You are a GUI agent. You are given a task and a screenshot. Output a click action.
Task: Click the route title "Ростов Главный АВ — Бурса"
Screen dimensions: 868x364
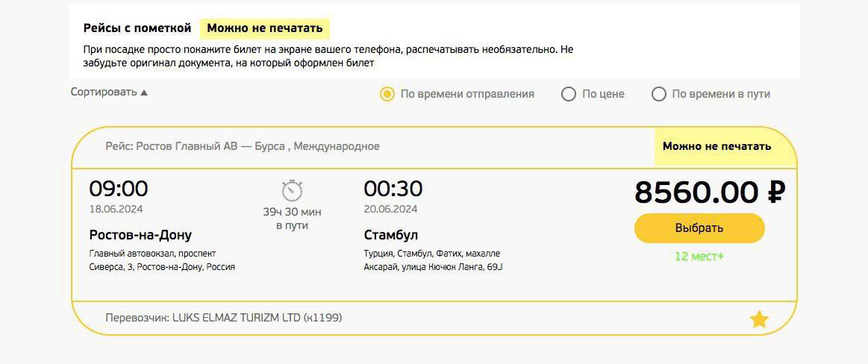[x=243, y=146]
